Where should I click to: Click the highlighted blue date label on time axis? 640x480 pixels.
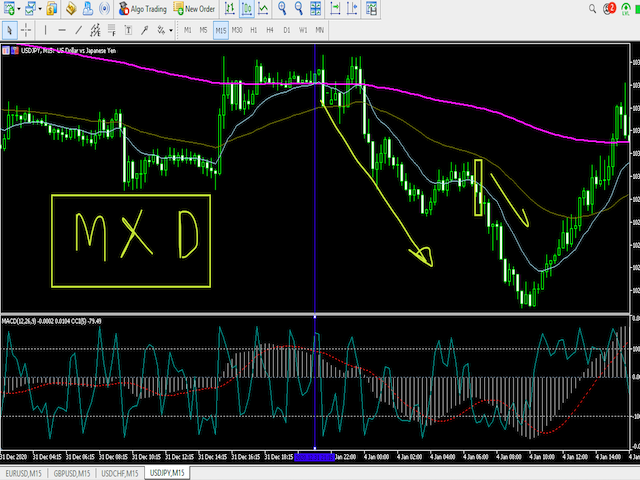click(x=314, y=457)
